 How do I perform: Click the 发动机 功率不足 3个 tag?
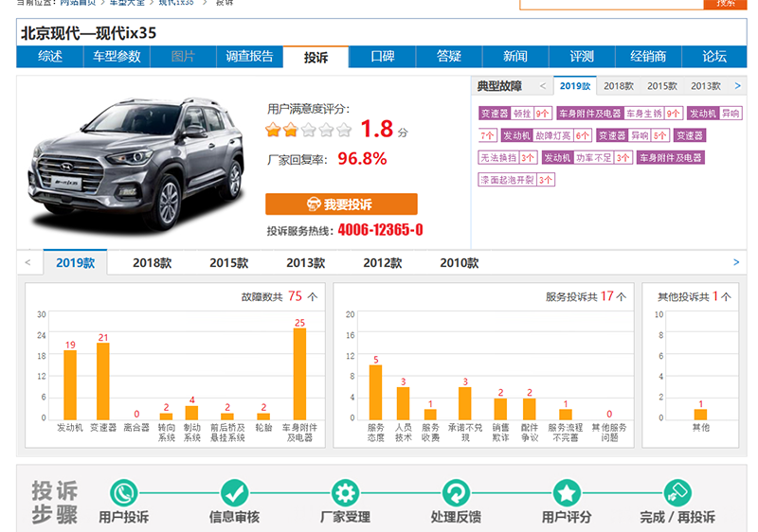coord(587,158)
